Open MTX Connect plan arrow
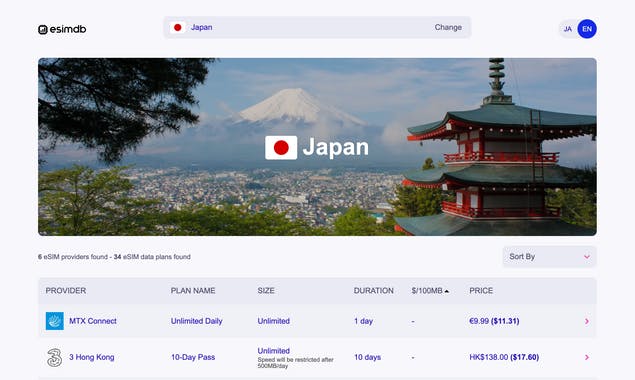635x380 pixels. [x=587, y=321]
